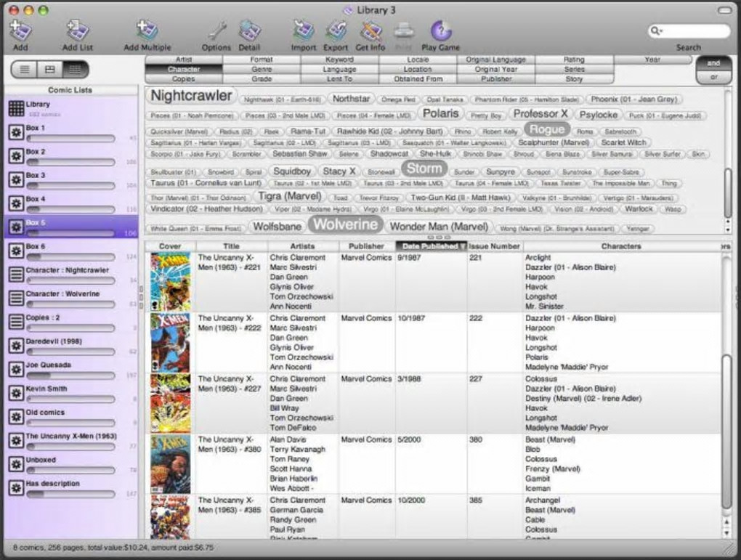Switch to grid table view mode button

(75, 70)
